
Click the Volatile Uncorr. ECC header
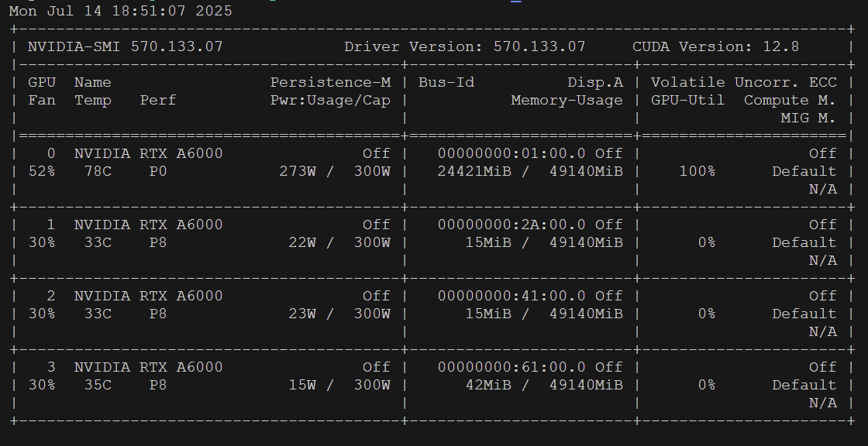744,82
